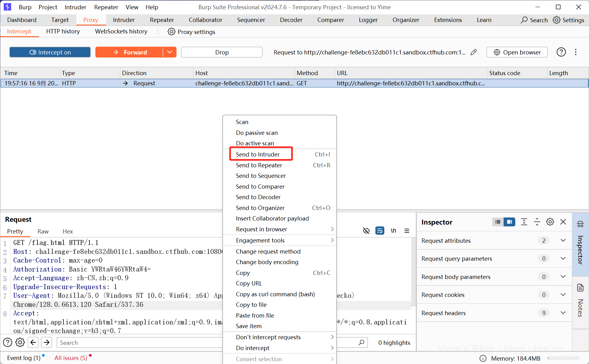Select Send to Intruder from context menu
Image resolution: width=589 pixels, height=364 pixels.
click(x=258, y=154)
